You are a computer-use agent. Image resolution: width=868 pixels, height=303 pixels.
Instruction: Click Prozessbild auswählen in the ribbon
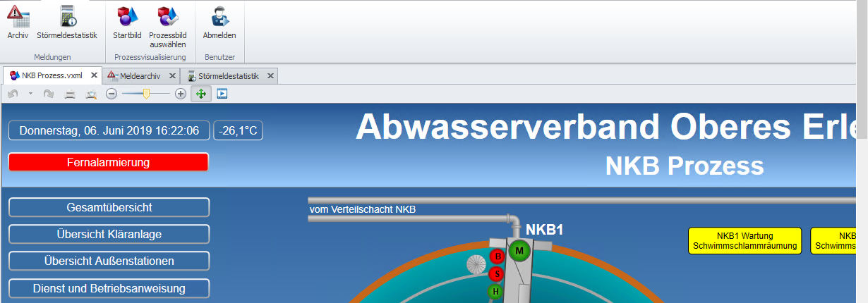[x=167, y=27]
